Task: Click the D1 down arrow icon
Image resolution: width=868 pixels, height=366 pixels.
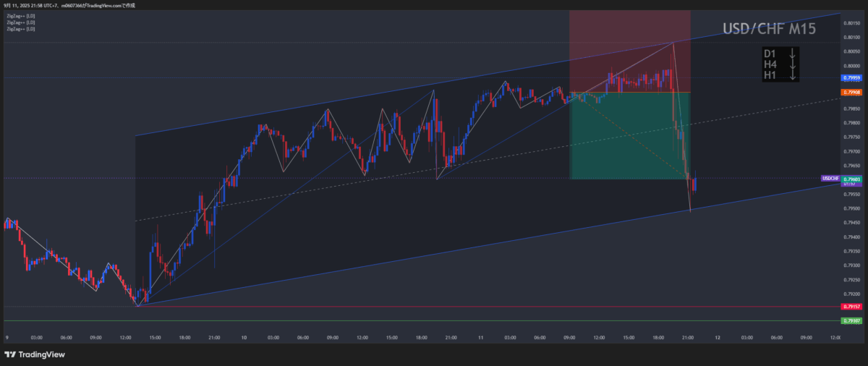Action: click(793, 54)
